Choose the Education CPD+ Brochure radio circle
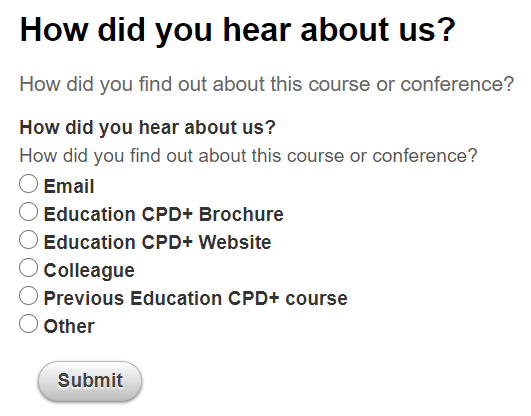Screen dimensions: 531x416 click(x=28, y=212)
